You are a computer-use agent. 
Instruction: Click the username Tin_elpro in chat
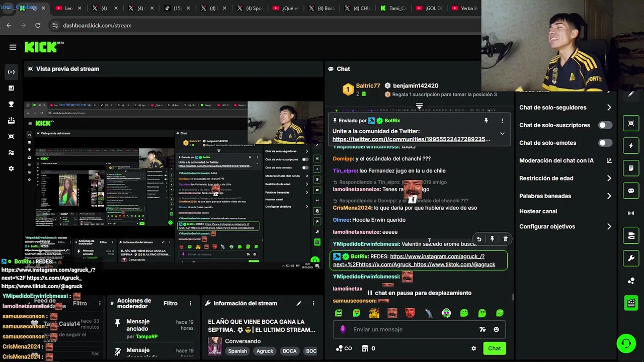[345, 171]
